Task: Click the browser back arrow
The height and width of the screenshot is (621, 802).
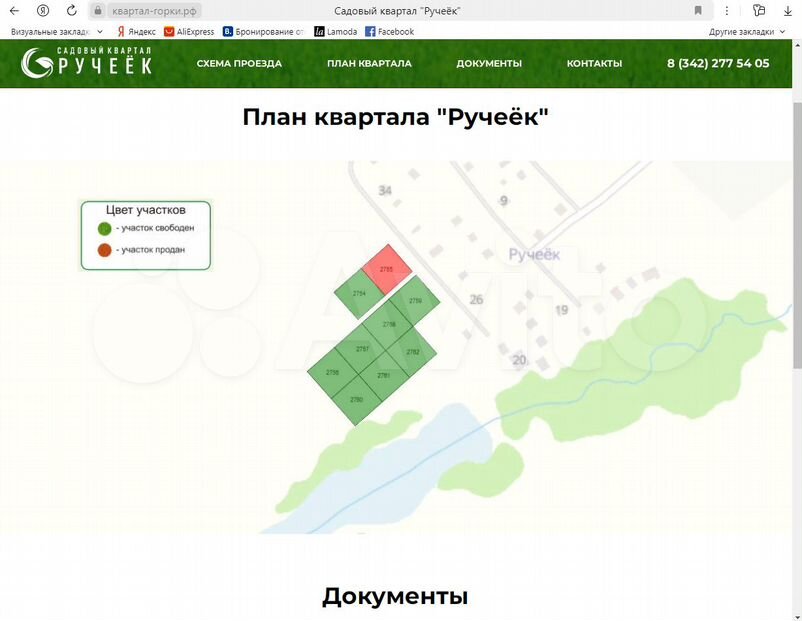Action: [14, 10]
